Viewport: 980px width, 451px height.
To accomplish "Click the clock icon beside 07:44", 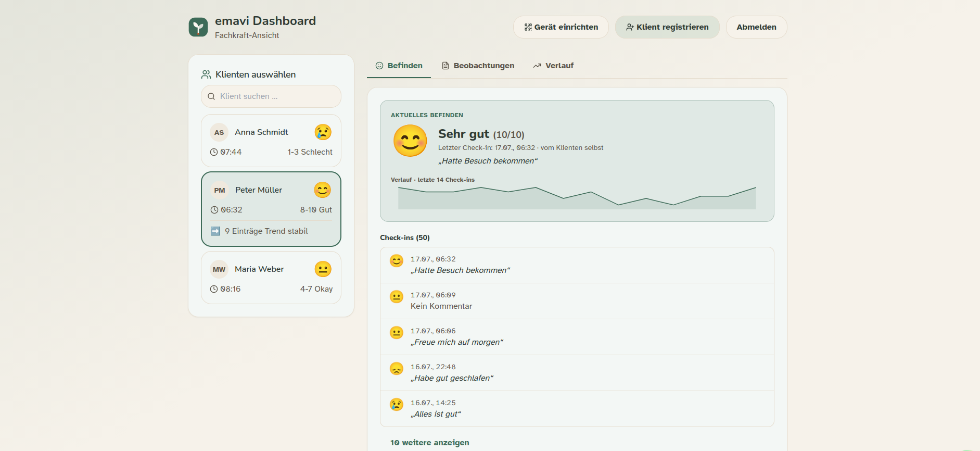I will 214,152.
